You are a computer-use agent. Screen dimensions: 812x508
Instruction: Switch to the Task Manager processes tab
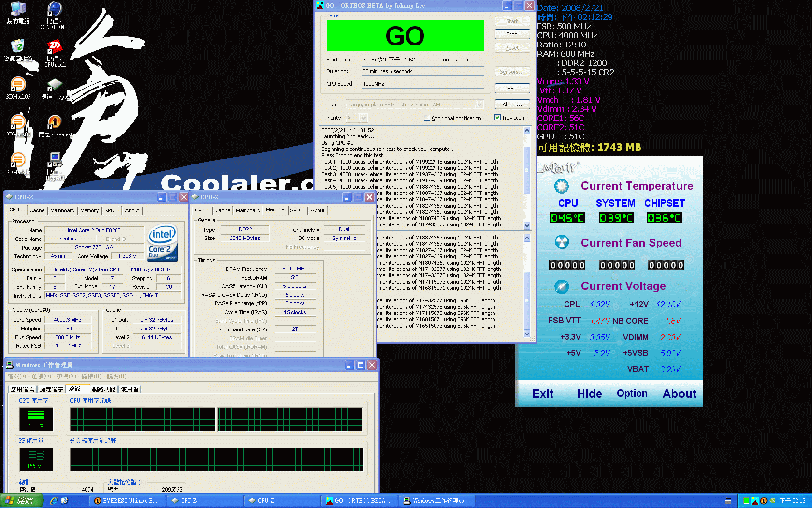51,389
